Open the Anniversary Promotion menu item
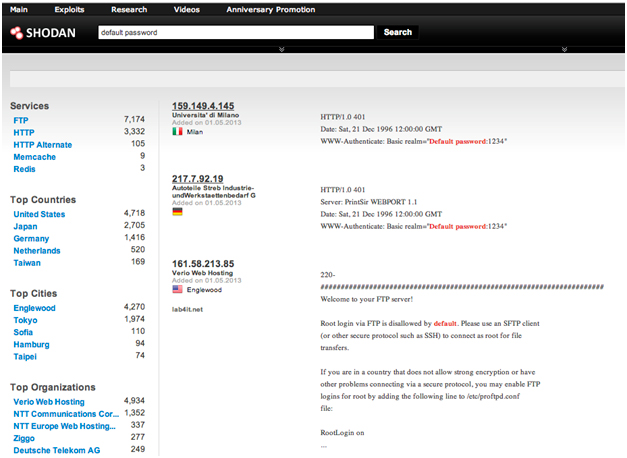This screenshot has width=627, height=458. (271, 10)
